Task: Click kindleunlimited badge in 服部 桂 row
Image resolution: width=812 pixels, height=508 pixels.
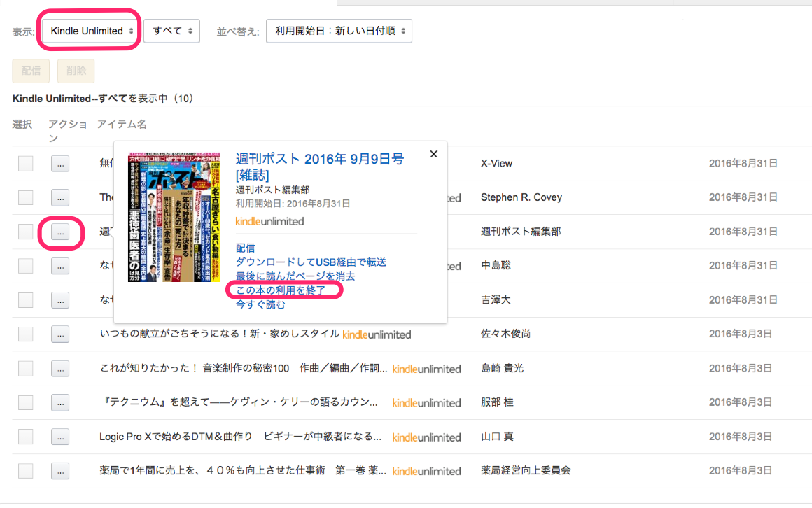Action: pos(427,404)
